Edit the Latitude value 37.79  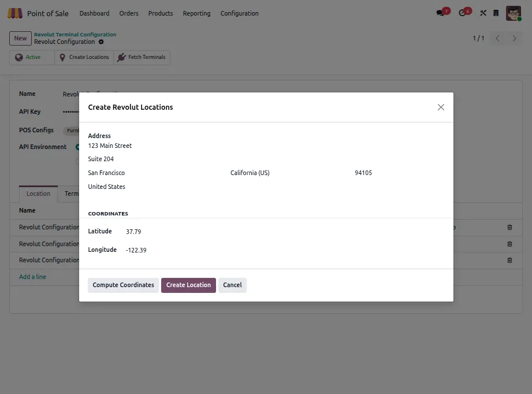pos(133,232)
